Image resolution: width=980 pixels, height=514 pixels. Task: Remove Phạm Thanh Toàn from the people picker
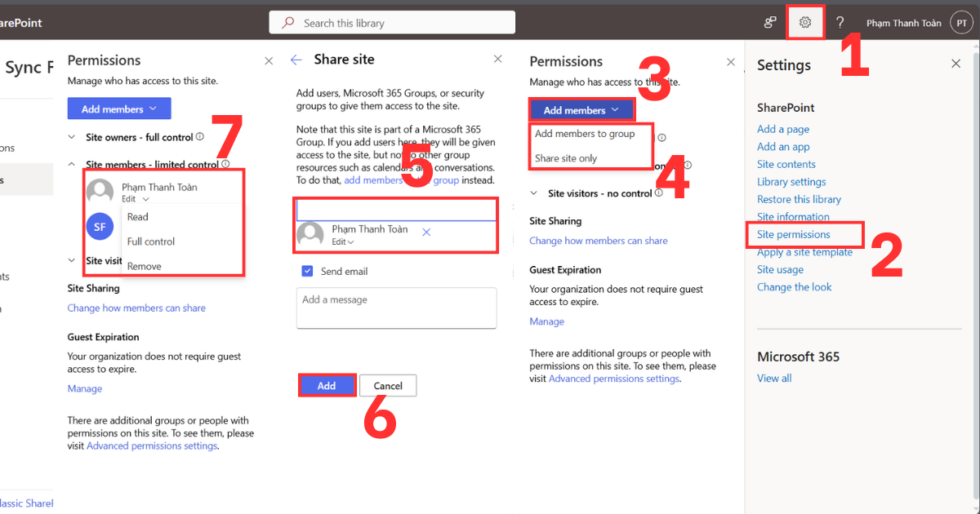pyautogui.click(x=425, y=232)
